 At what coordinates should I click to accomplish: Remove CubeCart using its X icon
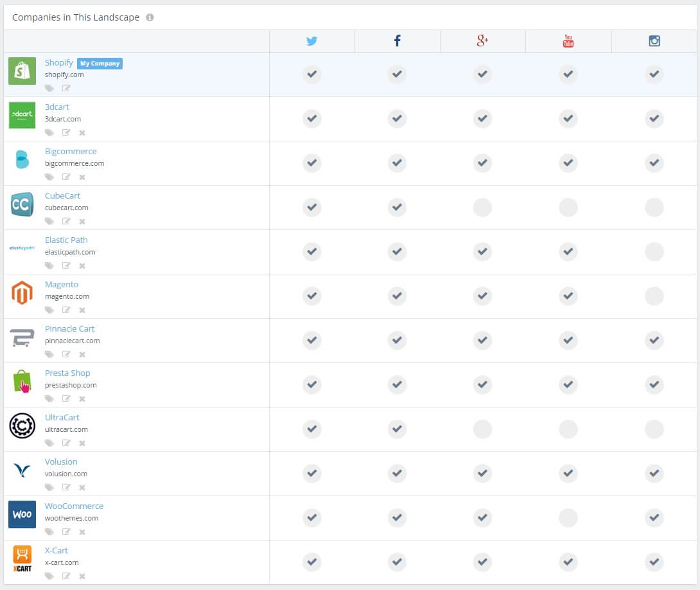82,222
